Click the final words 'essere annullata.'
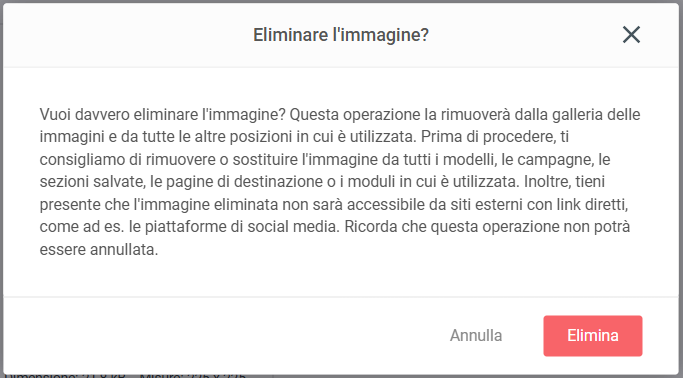 click(99, 250)
